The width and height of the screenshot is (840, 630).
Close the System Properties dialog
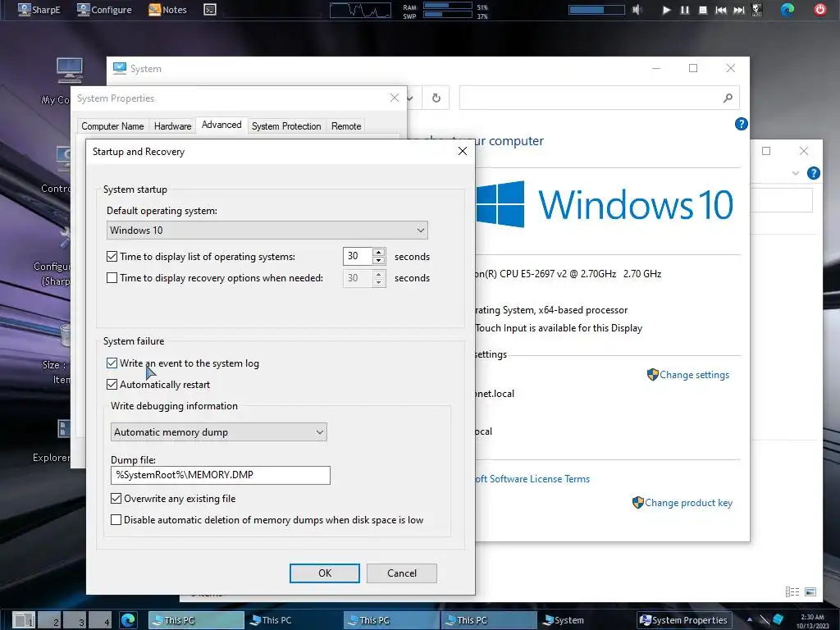pyautogui.click(x=395, y=98)
